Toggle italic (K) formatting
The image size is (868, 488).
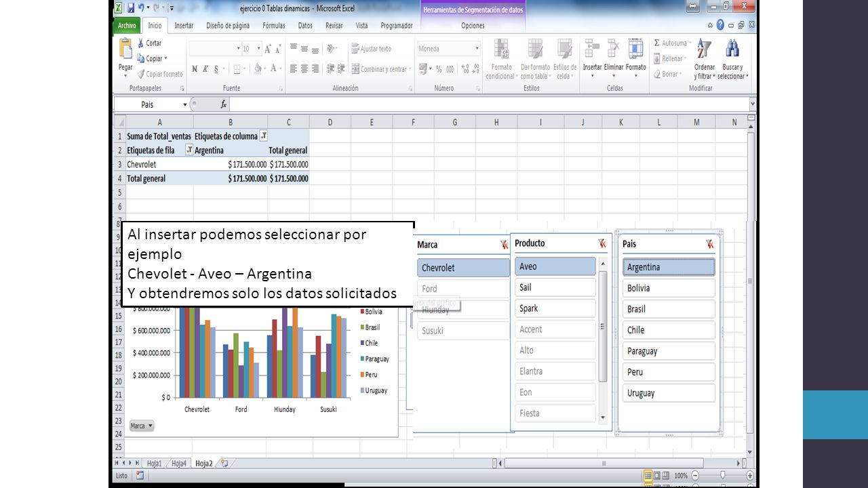[x=205, y=68]
